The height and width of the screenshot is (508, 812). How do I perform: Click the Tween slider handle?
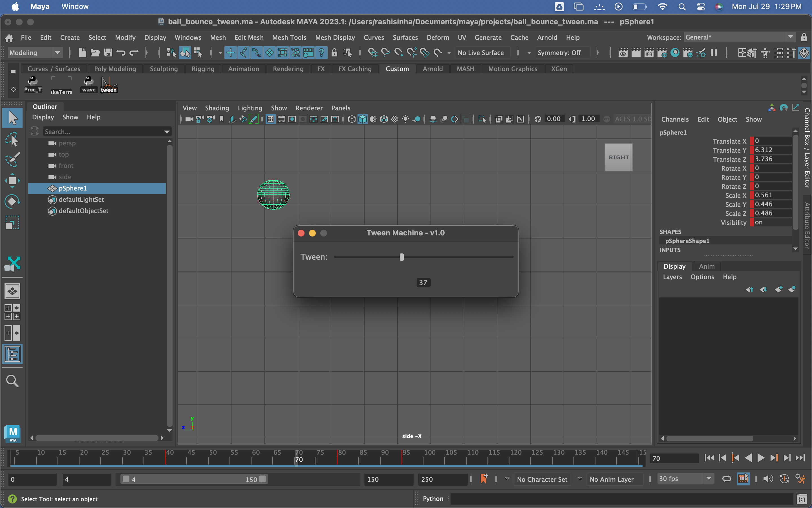402,257
